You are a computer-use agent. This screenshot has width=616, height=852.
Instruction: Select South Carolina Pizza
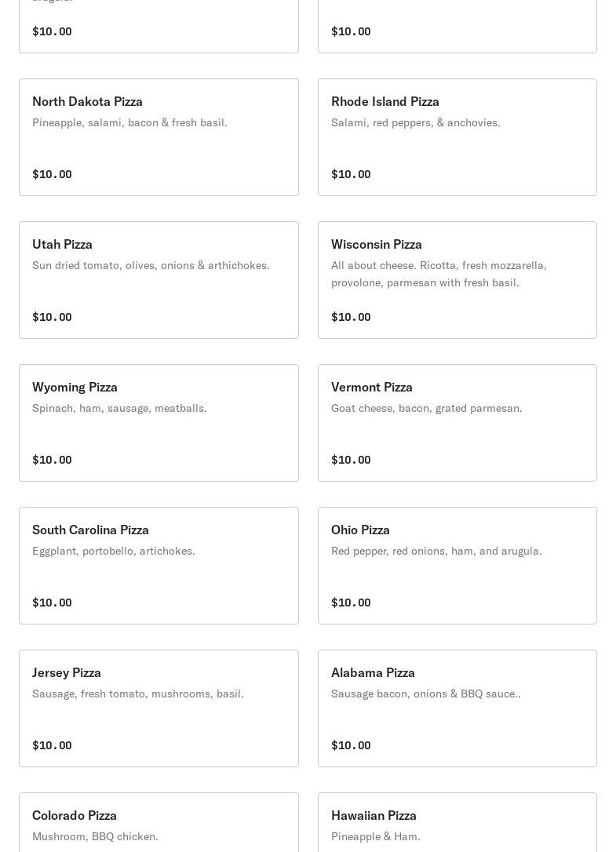159,566
